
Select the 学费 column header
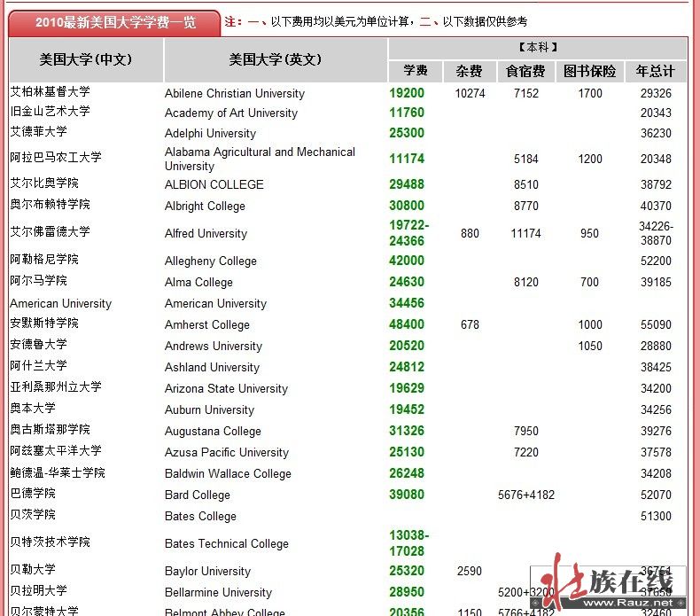click(x=415, y=71)
